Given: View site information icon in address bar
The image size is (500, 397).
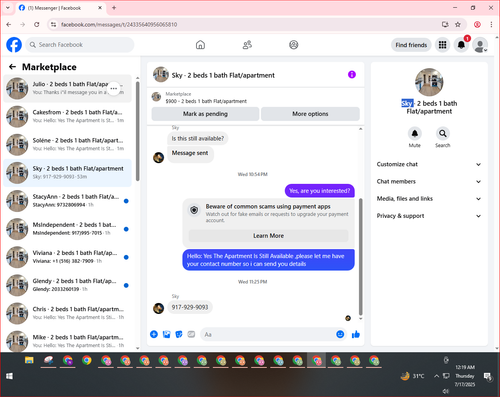Looking at the screenshot, I should point(53,24).
